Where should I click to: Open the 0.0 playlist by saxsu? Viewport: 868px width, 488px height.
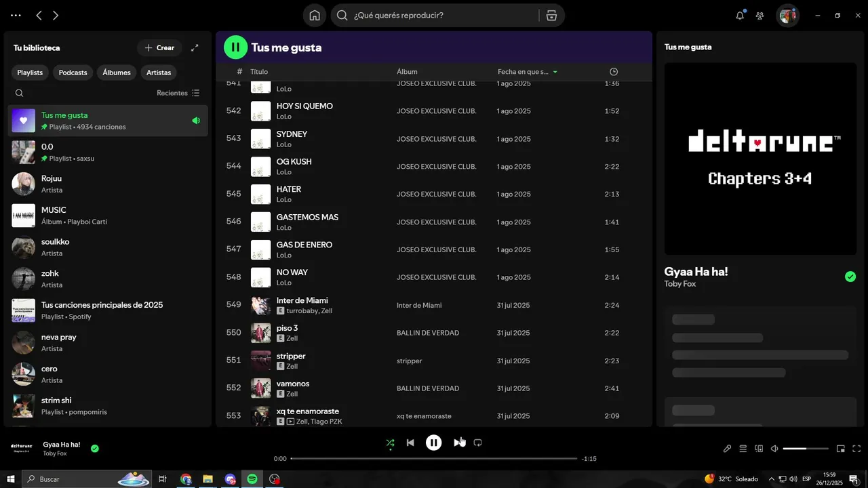coord(108,152)
